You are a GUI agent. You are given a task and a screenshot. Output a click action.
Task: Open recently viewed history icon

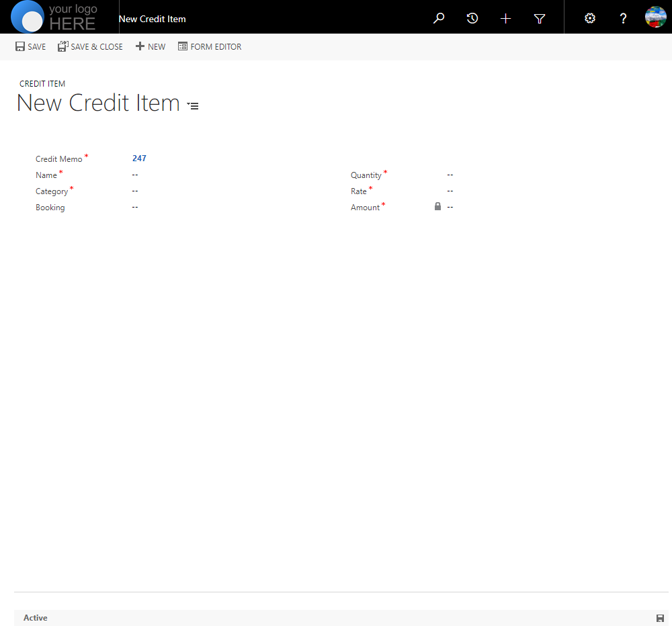coord(472,19)
